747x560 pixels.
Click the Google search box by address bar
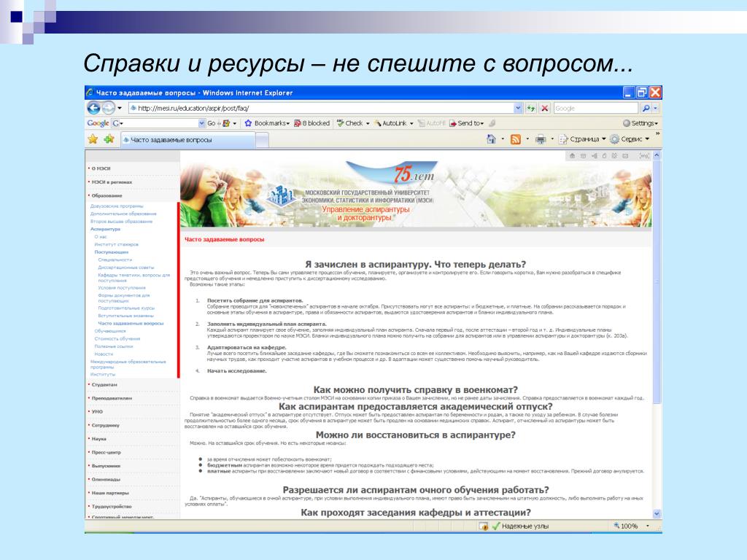coord(595,109)
